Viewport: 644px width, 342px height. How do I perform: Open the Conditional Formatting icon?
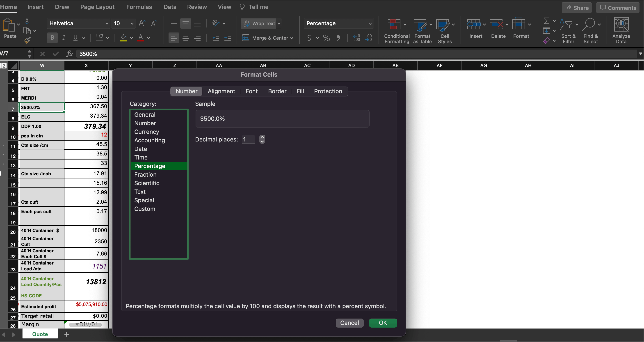point(394,25)
